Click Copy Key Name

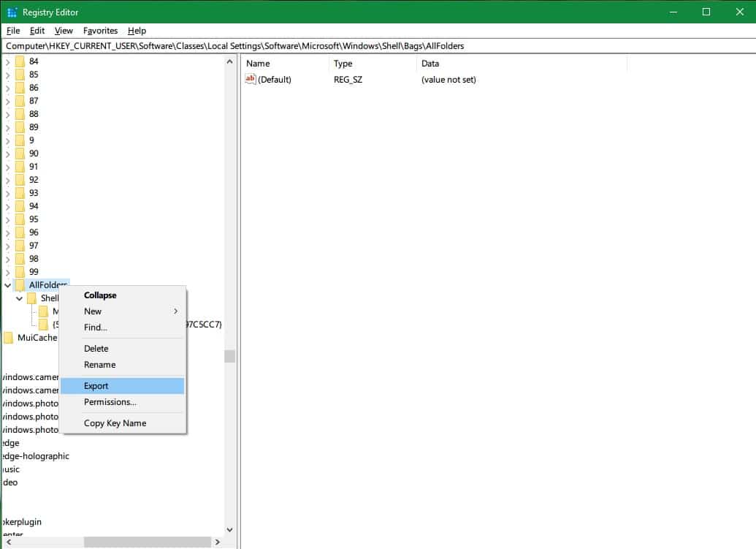coord(115,423)
